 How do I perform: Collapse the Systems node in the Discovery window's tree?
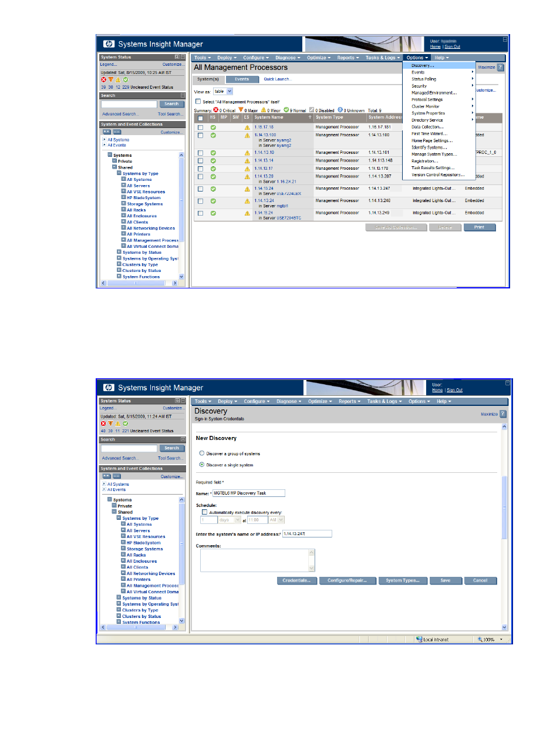click(x=110, y=500)
